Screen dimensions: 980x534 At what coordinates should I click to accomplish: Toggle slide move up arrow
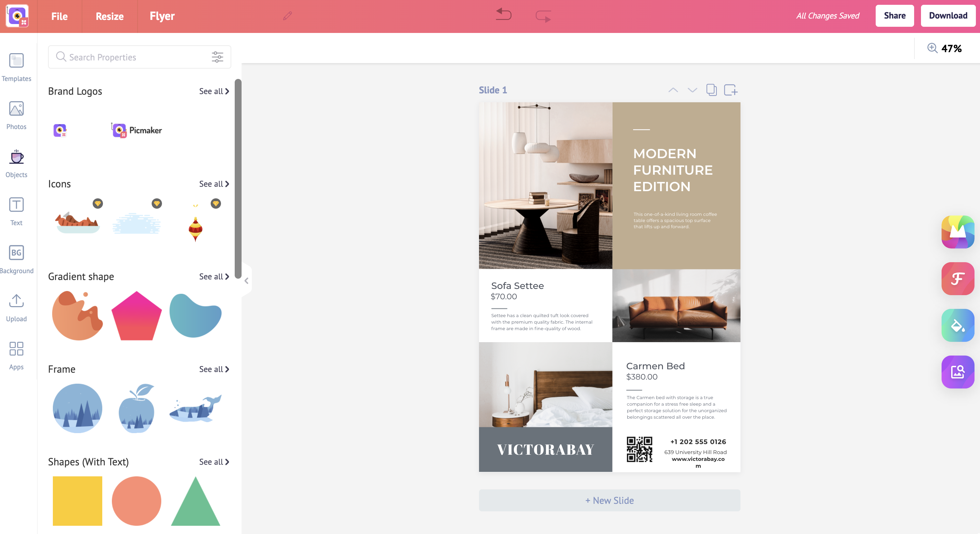click(x=673, y=90)
